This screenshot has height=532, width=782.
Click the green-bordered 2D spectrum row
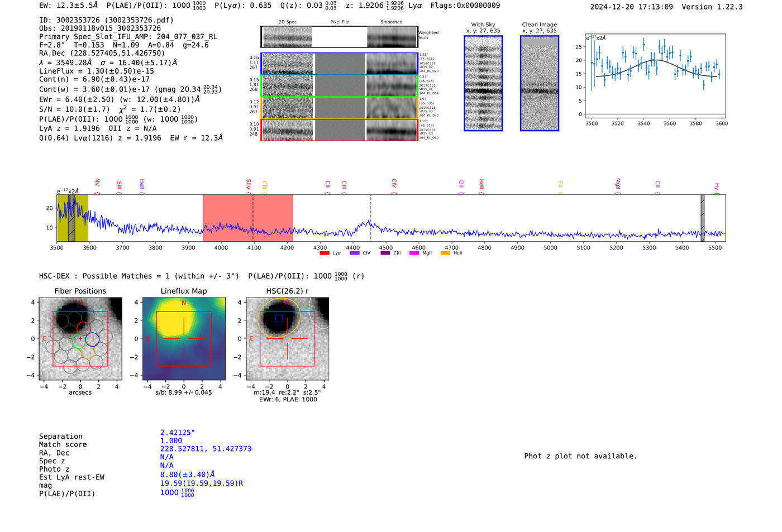point(340,86)
